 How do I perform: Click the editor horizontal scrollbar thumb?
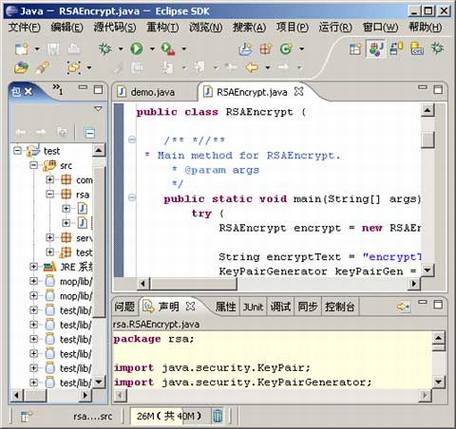(193, 284)
